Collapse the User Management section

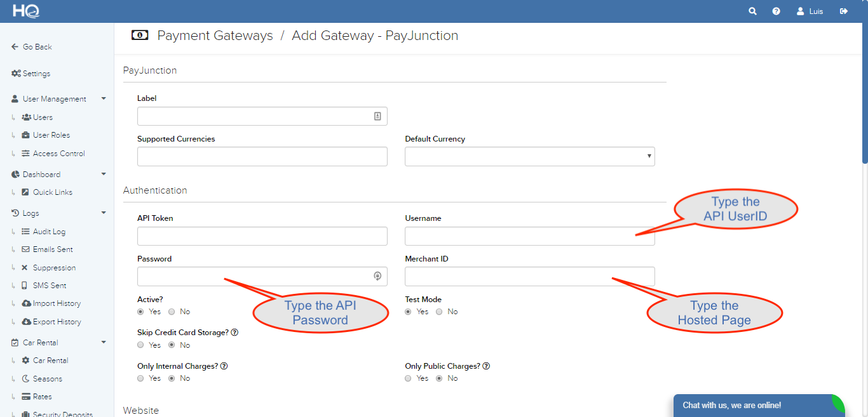104,99
